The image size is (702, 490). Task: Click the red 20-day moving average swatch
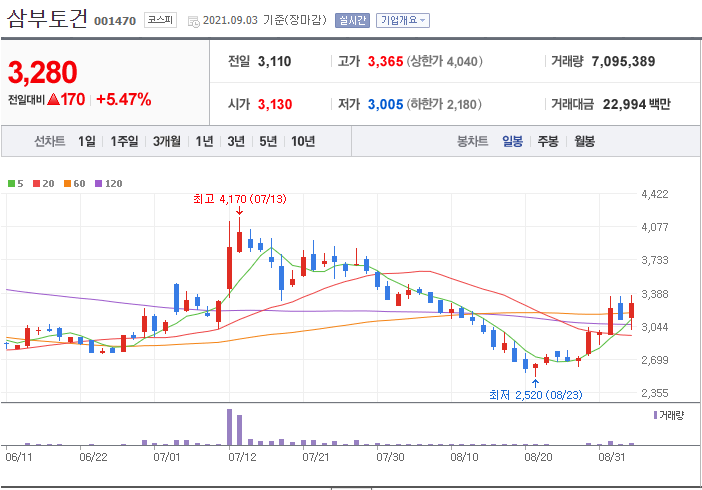click(37, 184)
